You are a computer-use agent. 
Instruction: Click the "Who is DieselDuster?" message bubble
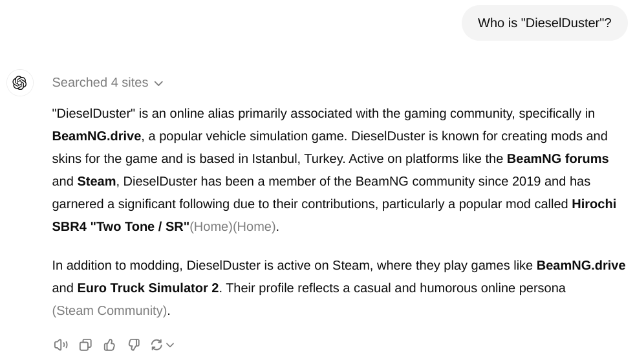click(544, 23)
